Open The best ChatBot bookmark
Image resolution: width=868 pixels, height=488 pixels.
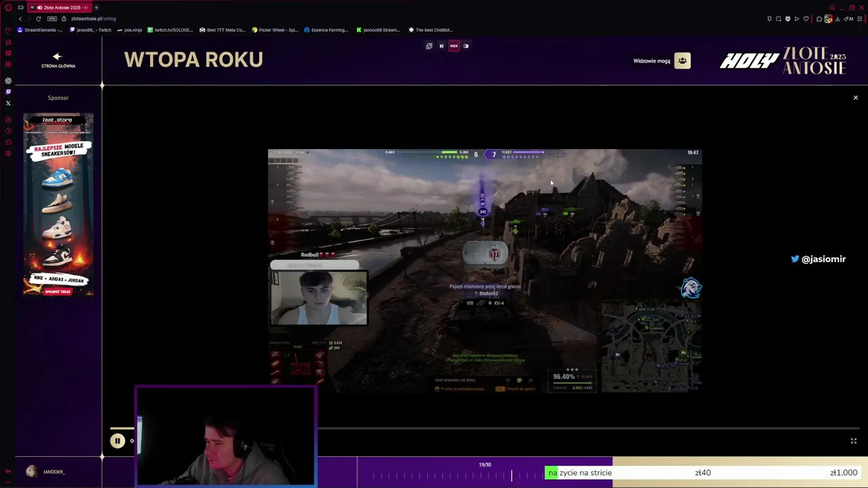pos(431,30)
